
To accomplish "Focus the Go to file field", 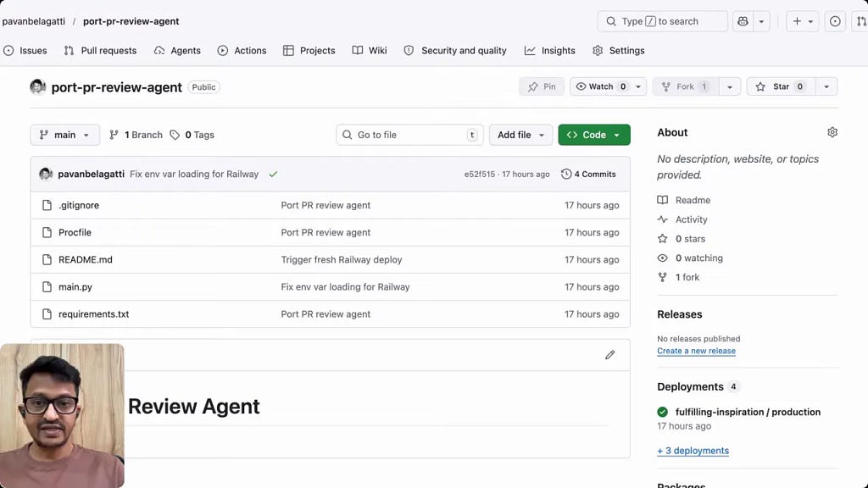I will click(x=409, y=135).
